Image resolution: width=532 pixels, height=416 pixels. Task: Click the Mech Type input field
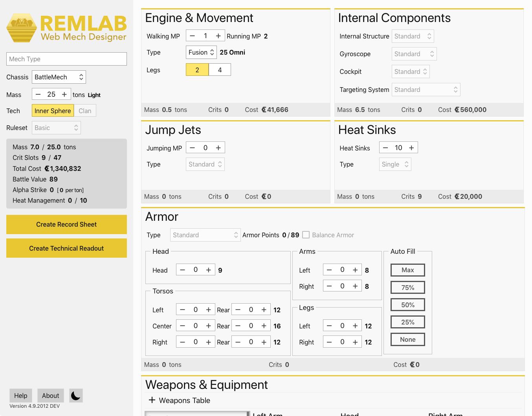(x=66, y=59)
